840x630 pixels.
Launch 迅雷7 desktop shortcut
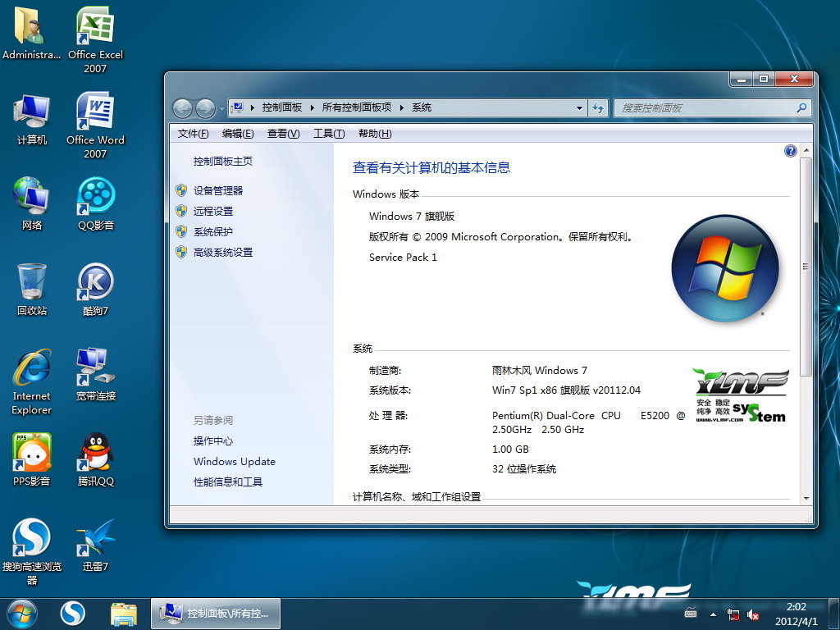click(x=95, y=545)
